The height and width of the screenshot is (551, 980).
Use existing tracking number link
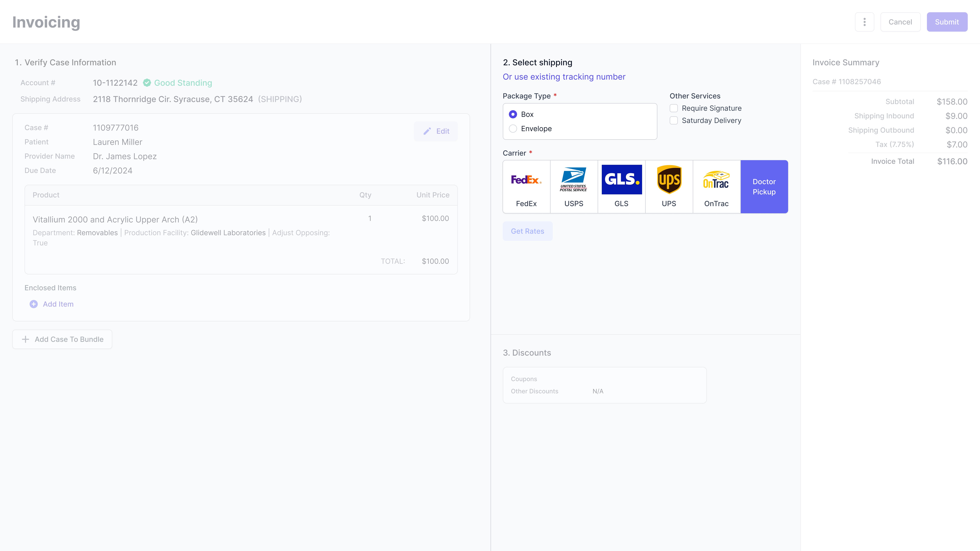pyautogui.click(x=564, y=77)
